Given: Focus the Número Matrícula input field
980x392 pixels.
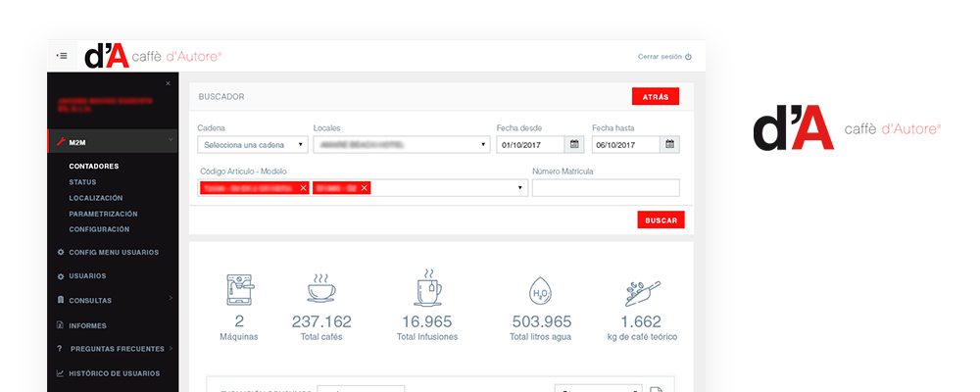Looking at the screenshot, I should click(605, 188).
